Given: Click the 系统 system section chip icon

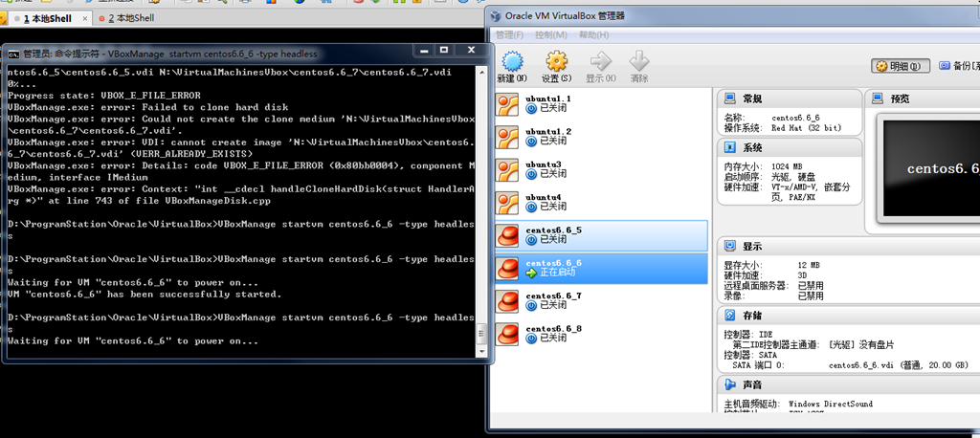Looking at the screenshot, I should (729, 148).
